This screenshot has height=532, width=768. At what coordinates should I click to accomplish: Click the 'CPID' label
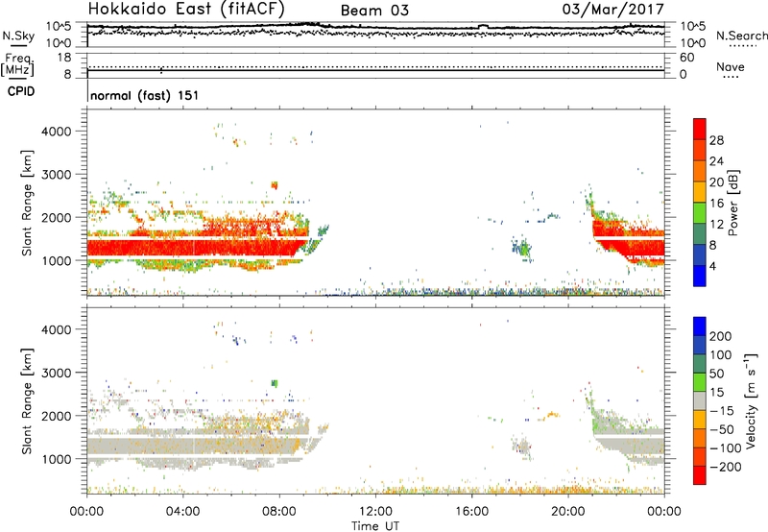21,91
